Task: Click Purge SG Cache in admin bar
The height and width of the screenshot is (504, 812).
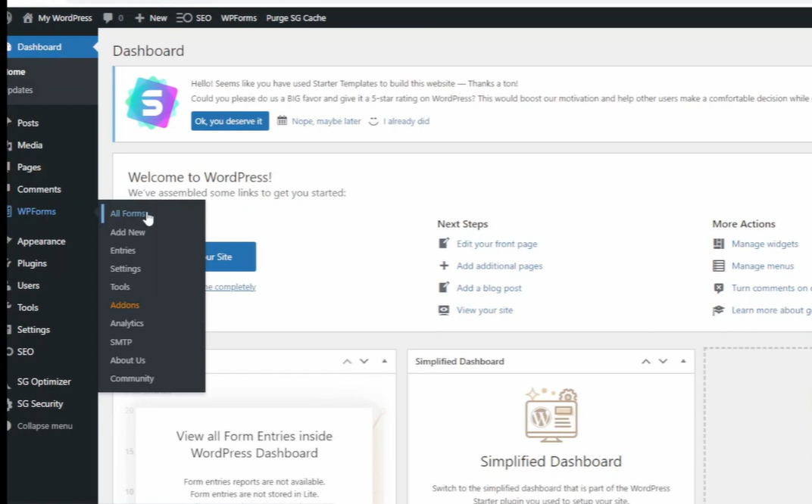Action: (x=296, y=18)
